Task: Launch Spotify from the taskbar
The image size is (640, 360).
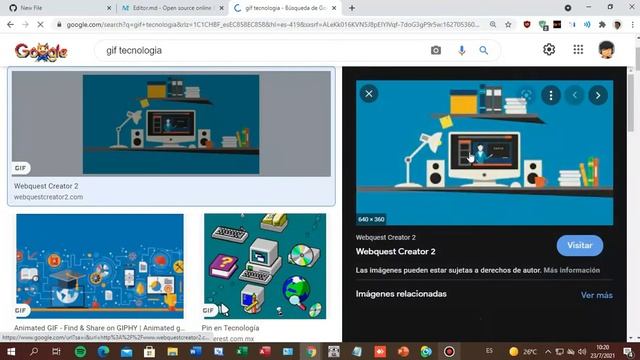Action: 80,351
